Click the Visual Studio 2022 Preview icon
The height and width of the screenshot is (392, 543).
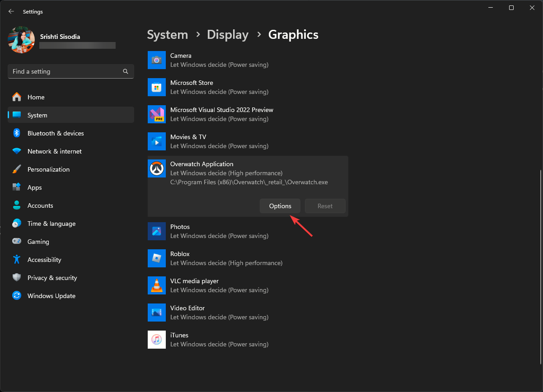(x=157, y=114)
